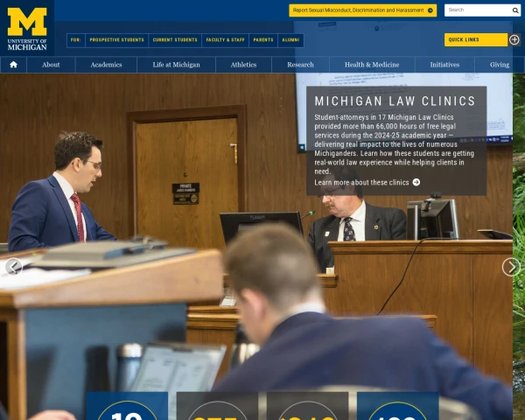Open the Initiatives menu
The width and height of the screenshot is (525, 420).
coord(444,65)
